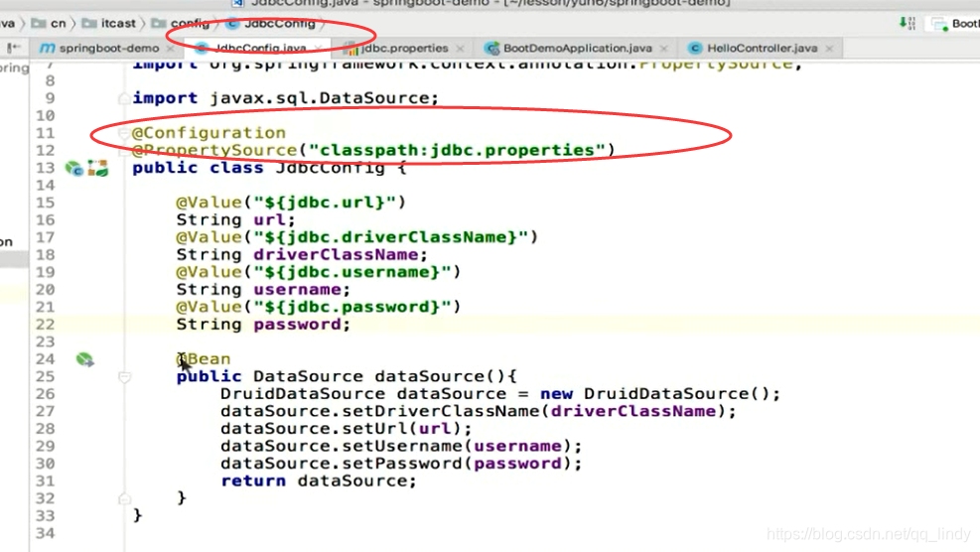980x552 pixels.
Task: Open the HelloController.java tab
Action: pyautogui.click(x=762, y=48)
